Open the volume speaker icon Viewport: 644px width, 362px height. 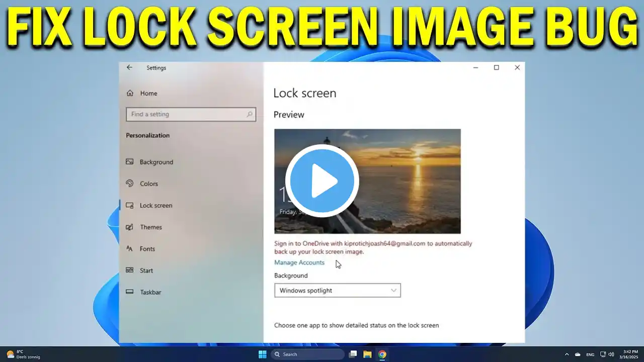[611, 354]
